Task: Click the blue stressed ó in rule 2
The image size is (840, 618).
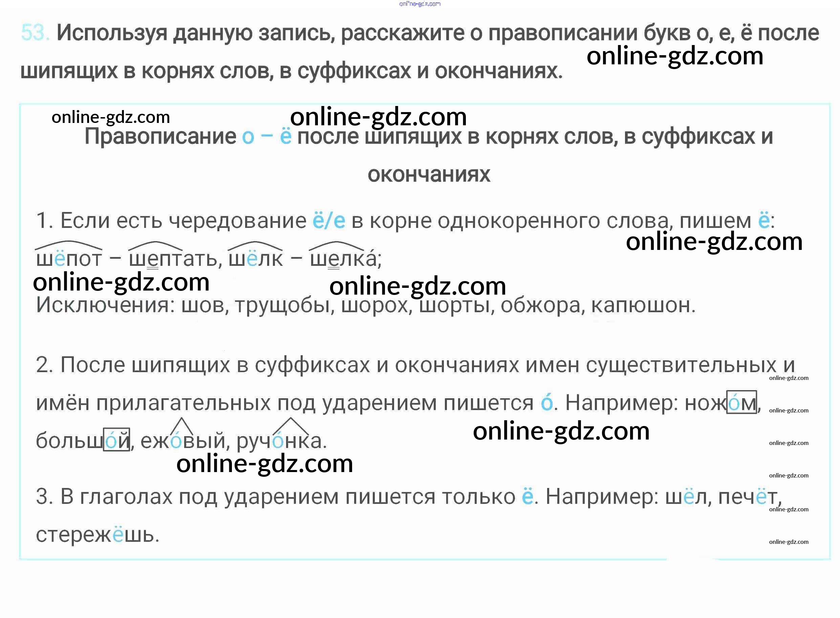Action: tap(547, 402)
